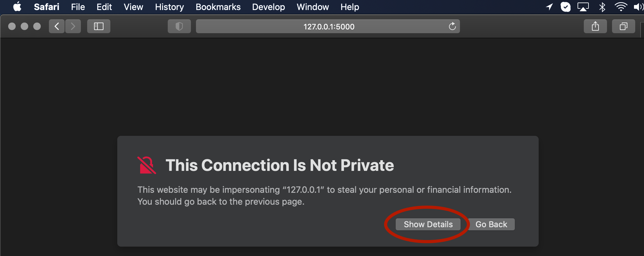Expand the Bookmarks menu

tap(218, 7)
